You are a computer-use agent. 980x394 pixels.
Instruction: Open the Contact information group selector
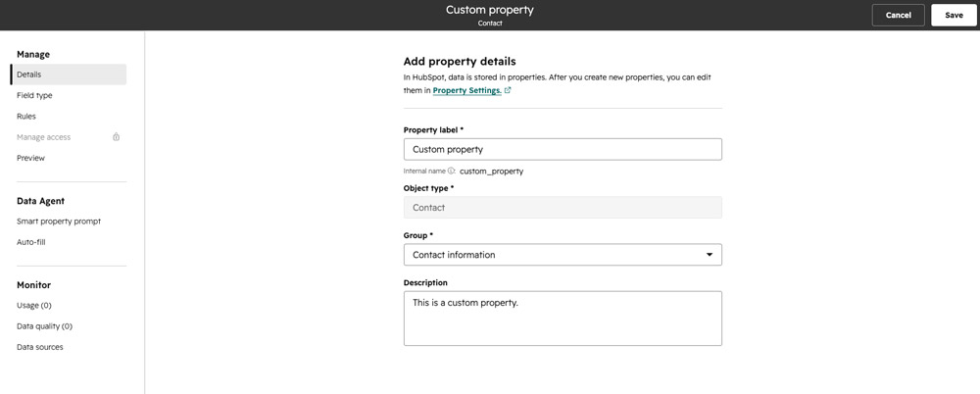pyautogui.click(x=563, y=255)
